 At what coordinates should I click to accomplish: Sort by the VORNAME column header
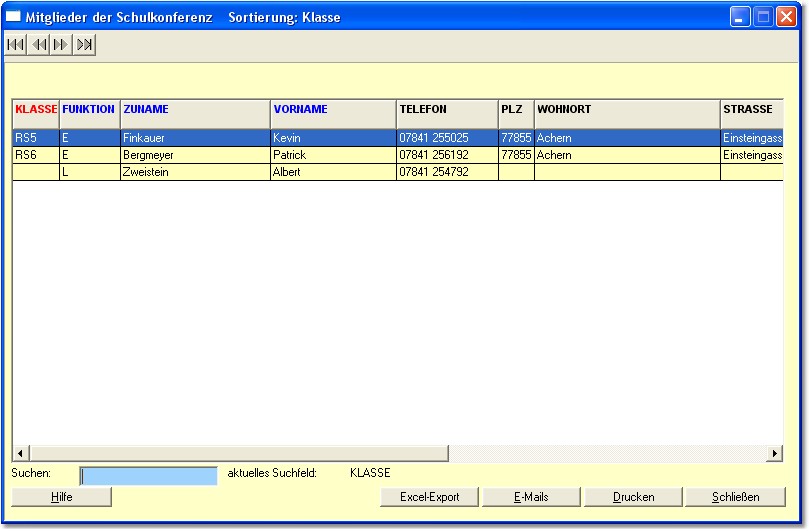332,110
